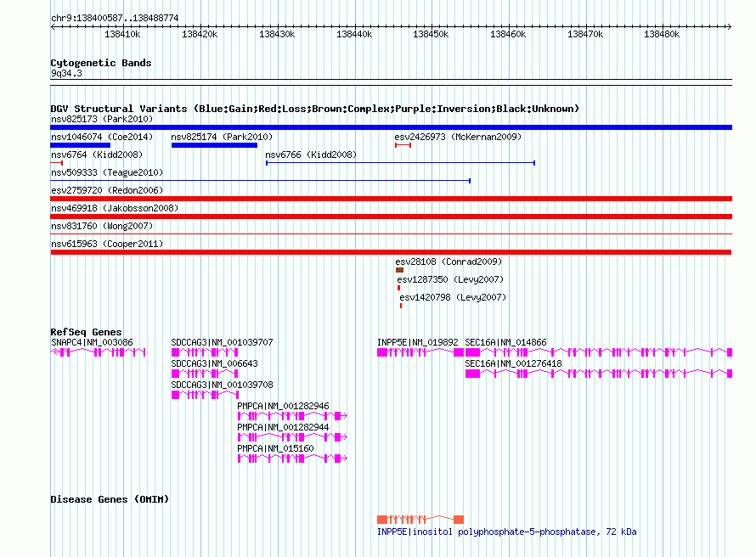The height and width of the screenshot is (557, 756).
Task: Click the SDCCAG3 NM_001039707 exon glyph
Action: click(205, 352)
